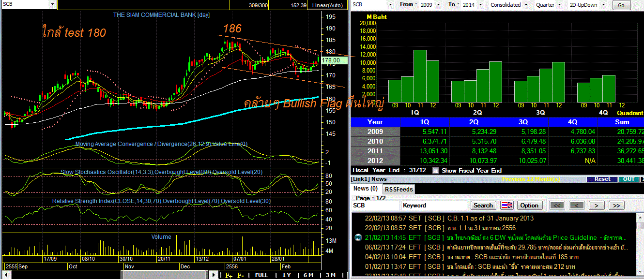Switch to the News (0) tab

coord(366,189)
